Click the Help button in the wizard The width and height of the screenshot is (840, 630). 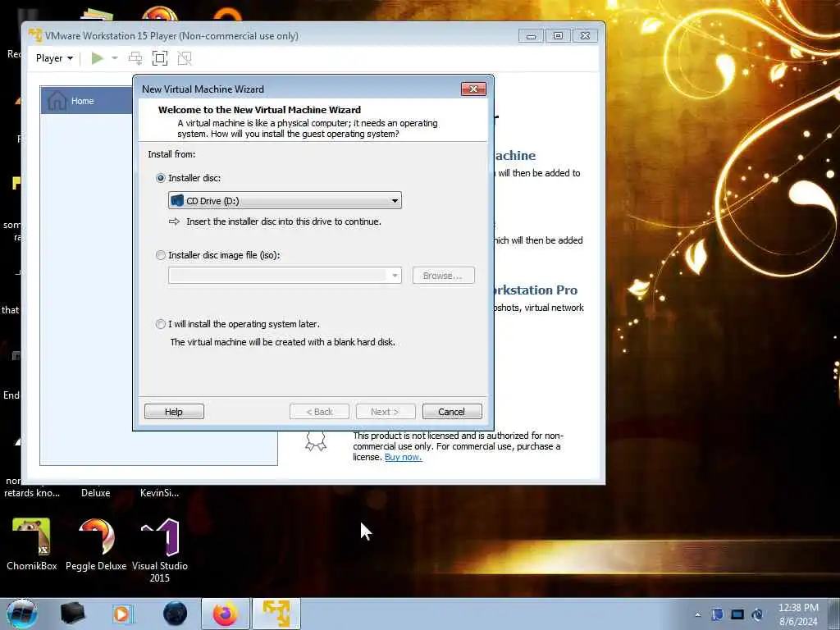click(174, 412)
